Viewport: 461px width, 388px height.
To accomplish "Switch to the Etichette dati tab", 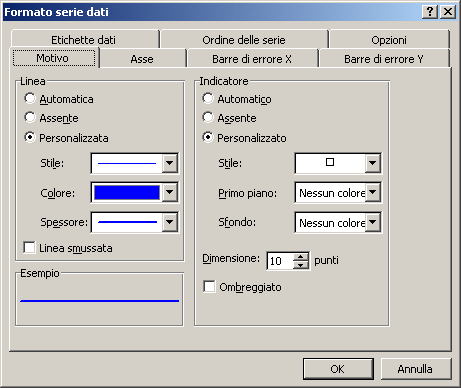I will point(85,40).
